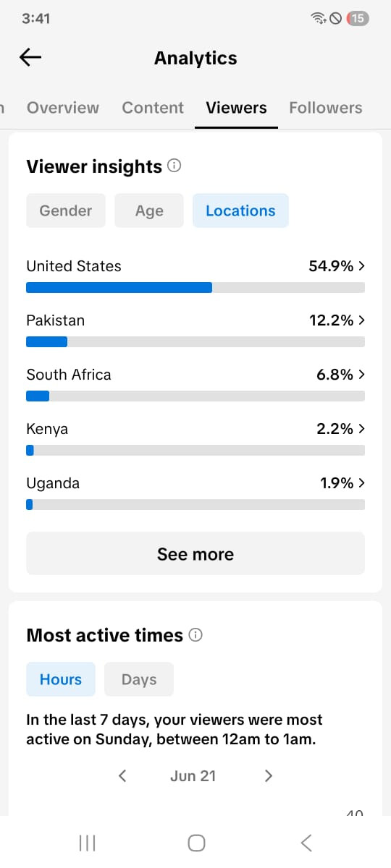Expand United States 54.9% chevron

click(x=361, y=266)
